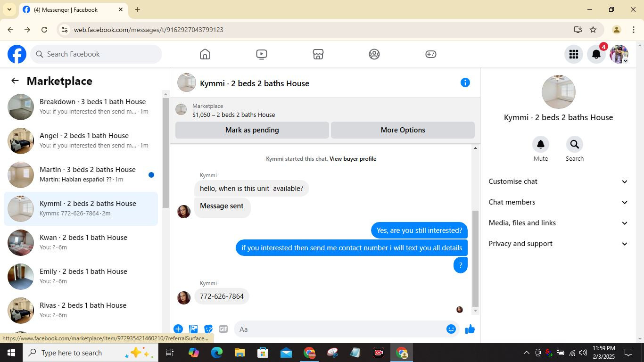The width and height of the screenshot is (644, 362).
Task: Attach a photo using the image icon
Action: [x=193, y=329]
